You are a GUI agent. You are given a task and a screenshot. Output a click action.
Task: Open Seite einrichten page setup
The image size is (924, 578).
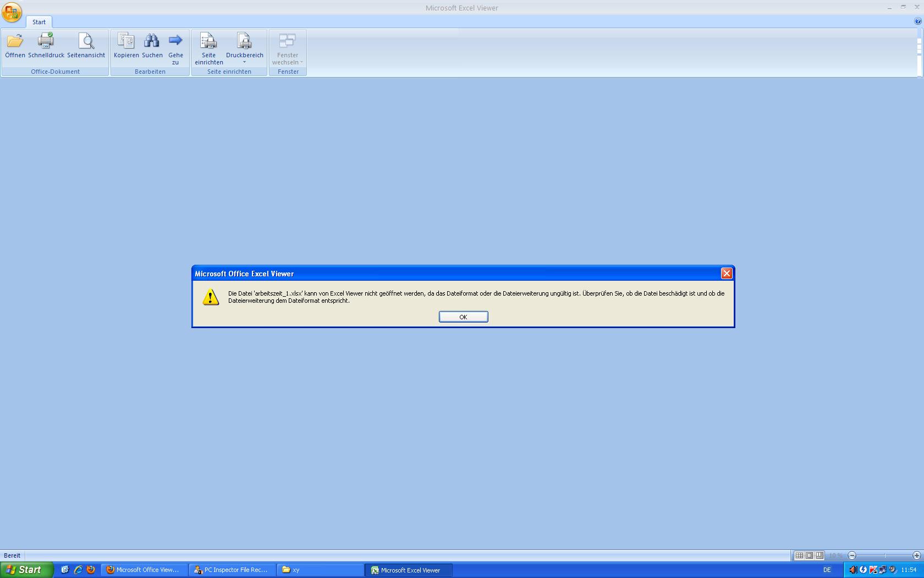point(208,49)
